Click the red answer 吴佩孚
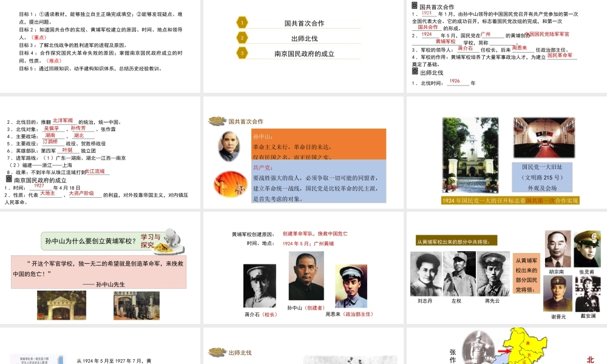Viewport: 607px width, 364px height. 52,128
